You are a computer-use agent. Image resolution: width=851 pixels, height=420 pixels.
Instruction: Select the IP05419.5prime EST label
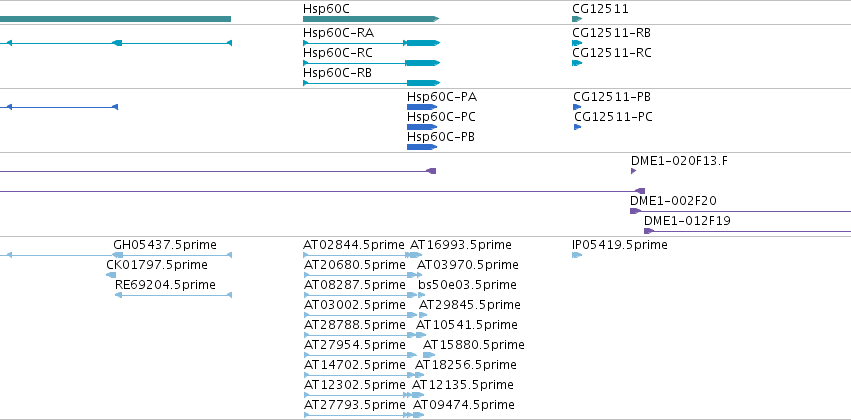coord(620,245)
